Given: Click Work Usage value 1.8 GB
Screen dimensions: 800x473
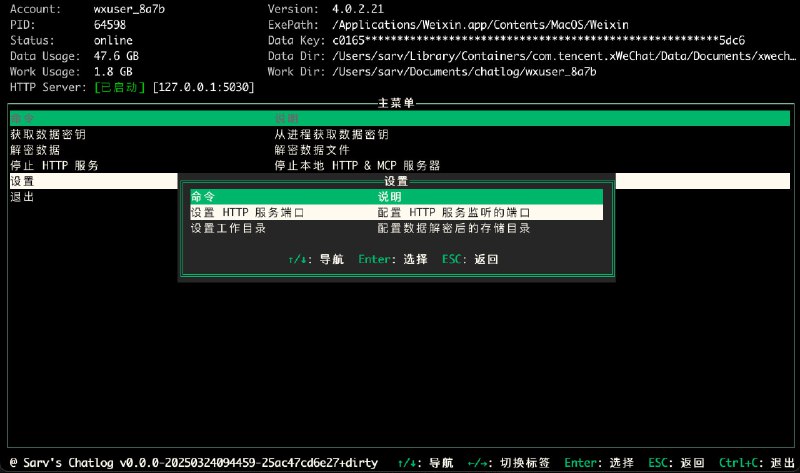Looking at the screenshot, I should point(113,71).
